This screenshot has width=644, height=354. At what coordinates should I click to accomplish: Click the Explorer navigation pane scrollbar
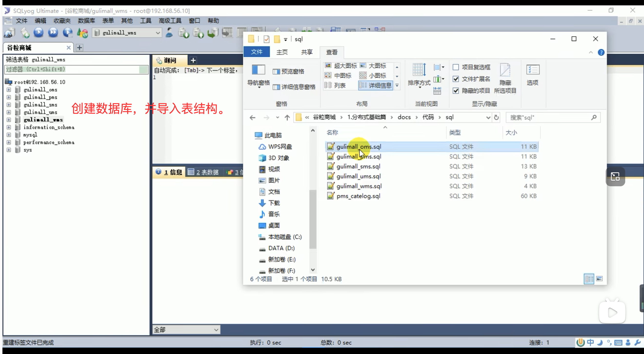click(313, 219)
